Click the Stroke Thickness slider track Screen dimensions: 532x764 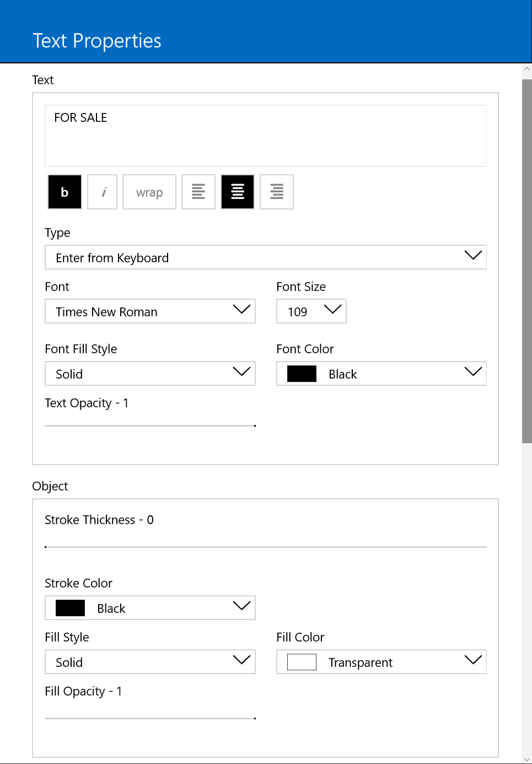266,547
